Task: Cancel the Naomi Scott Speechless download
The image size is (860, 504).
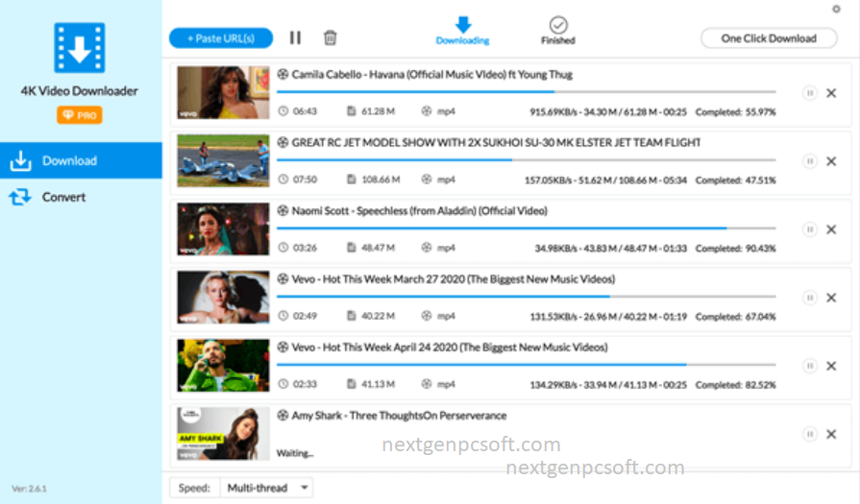Action: [x=831, y=229]
